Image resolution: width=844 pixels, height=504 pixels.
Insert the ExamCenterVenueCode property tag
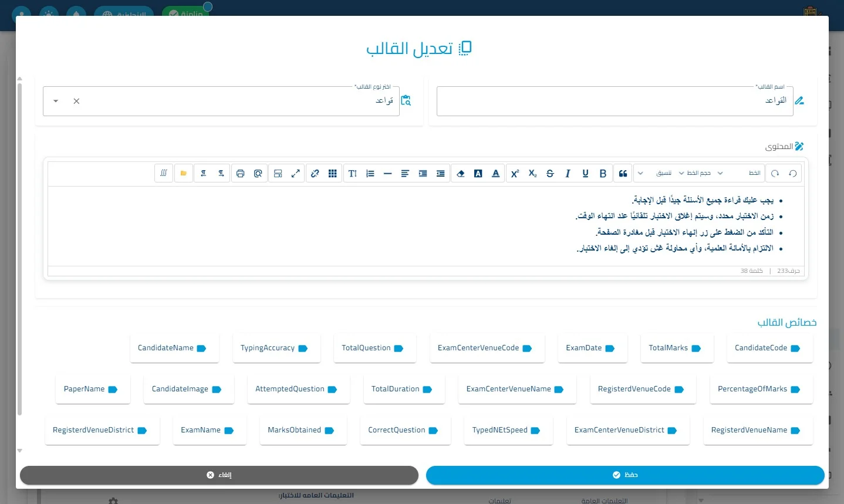[x=487, y=349]
